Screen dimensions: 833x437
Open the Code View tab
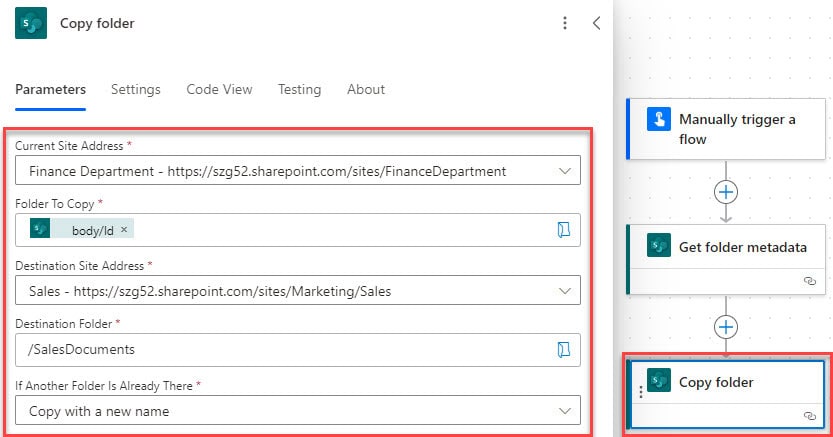pyautogui.click(x=219, y=89)
